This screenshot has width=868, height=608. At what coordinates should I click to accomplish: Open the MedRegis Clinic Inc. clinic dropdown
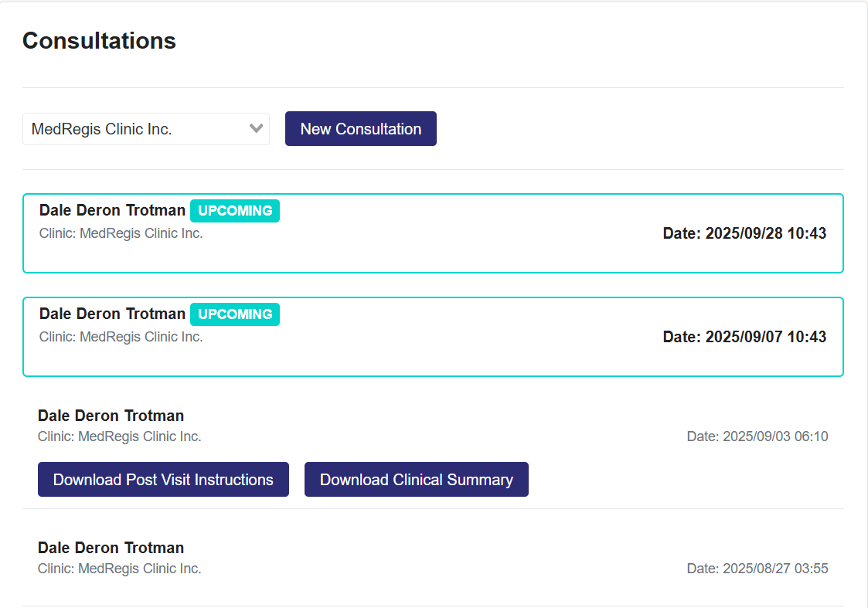(135, 129)
